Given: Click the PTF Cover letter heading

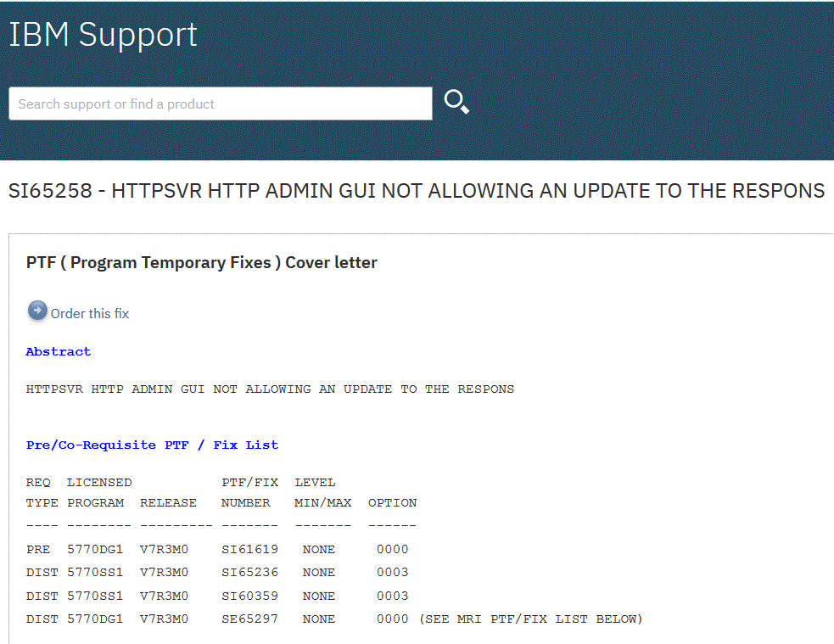Looking at the screenshot, I should [201, 262].
